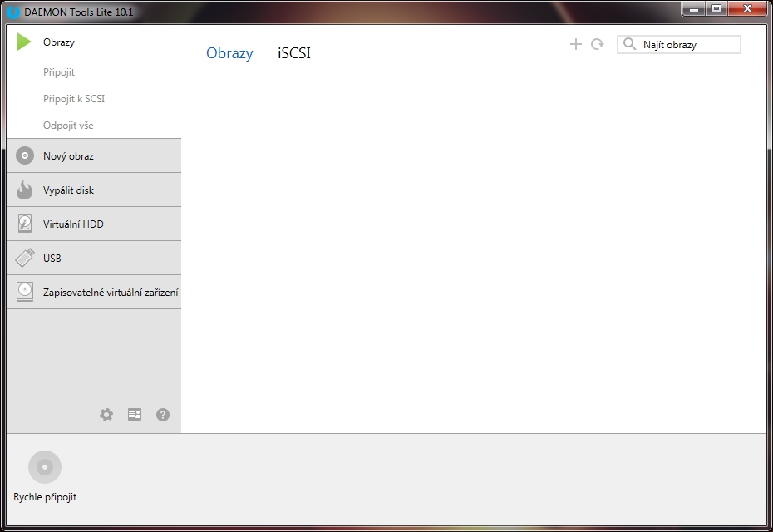Close the DAEMON Tools Lite window
This screenshot has width=773, height=532.
pos(747,9)
